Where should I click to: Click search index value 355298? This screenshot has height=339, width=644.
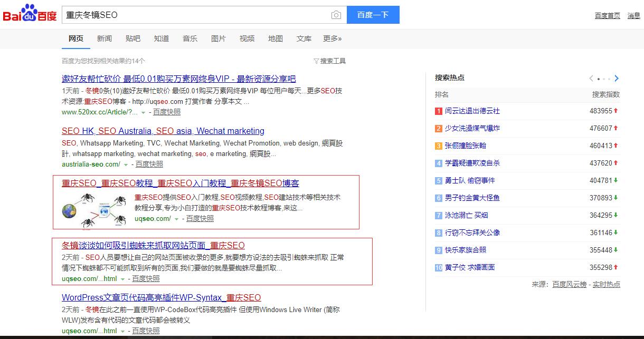pos(601,268)
